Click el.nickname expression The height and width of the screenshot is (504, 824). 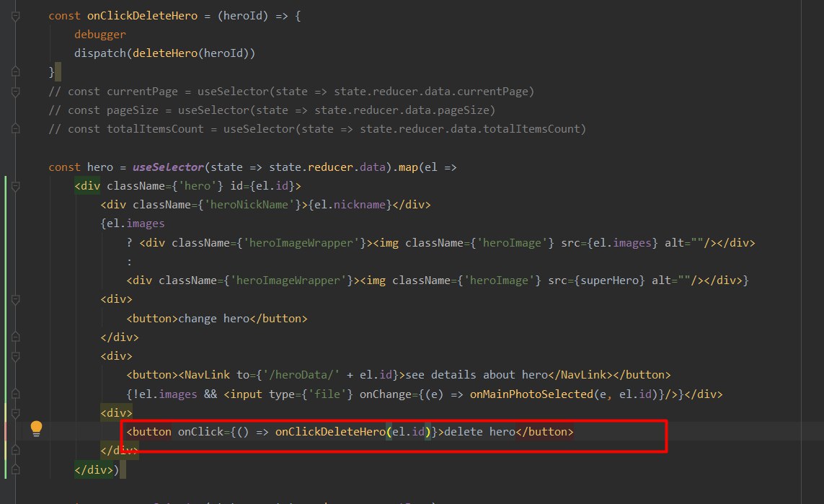[x=350, y=205]
